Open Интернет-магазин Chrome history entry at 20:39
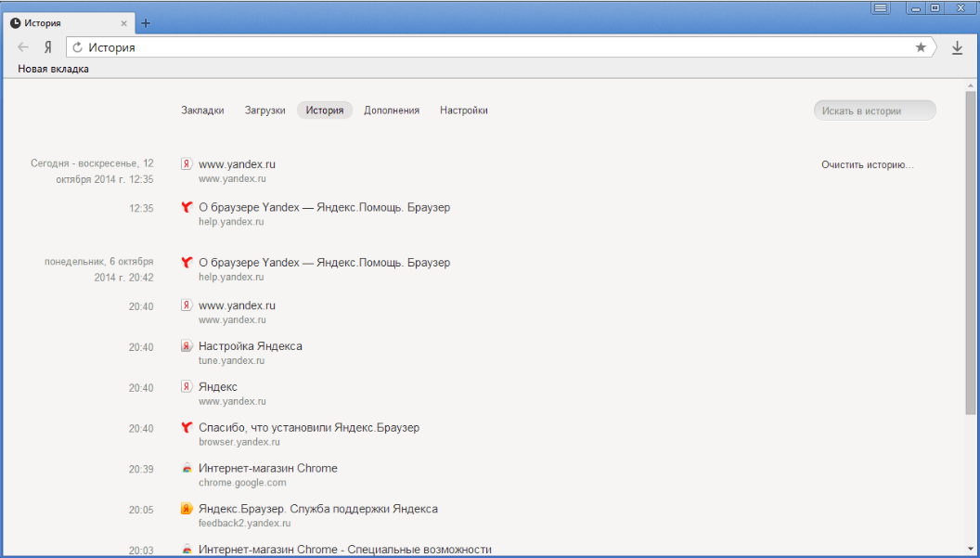 pyautogui.click(x=267, y=469)
